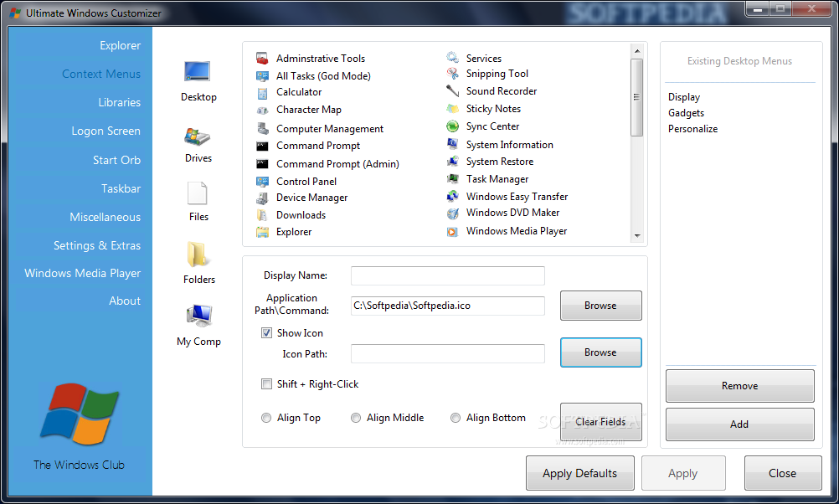Select the Files document icon

click(198, 193)
